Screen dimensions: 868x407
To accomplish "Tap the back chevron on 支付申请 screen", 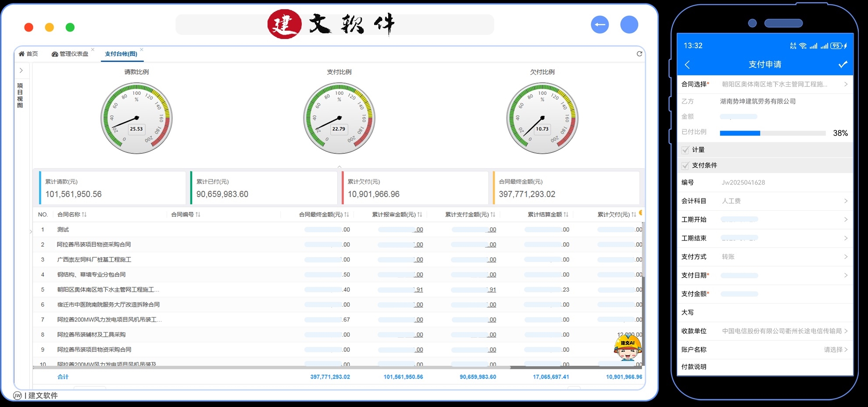I will point(687,64).
